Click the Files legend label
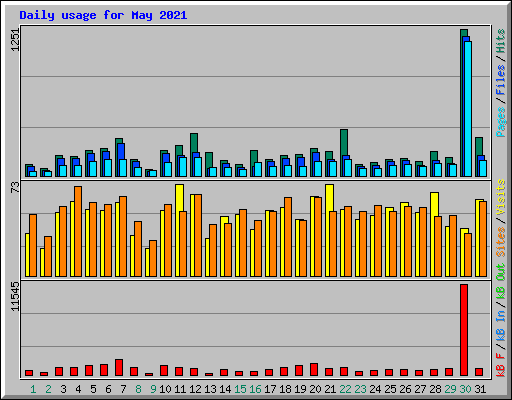Screen dimensions: 512x400 (x=501, y=79)
